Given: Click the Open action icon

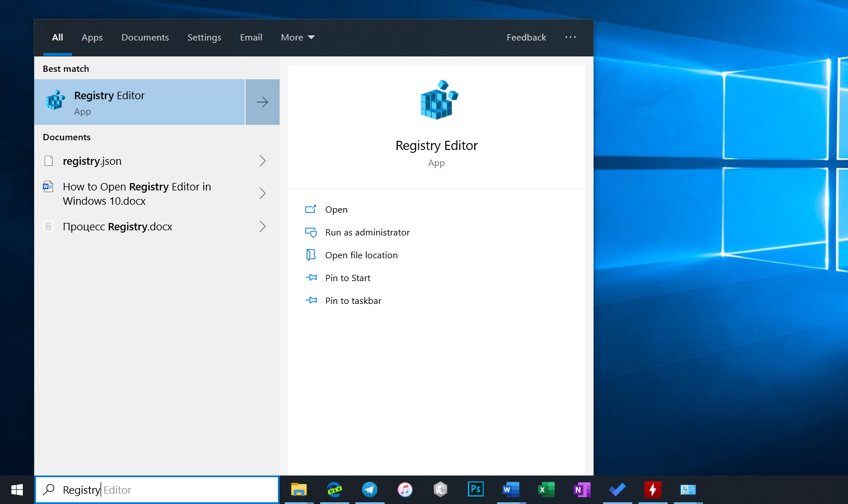Looking at the screenshot, I should coord(310,209).
